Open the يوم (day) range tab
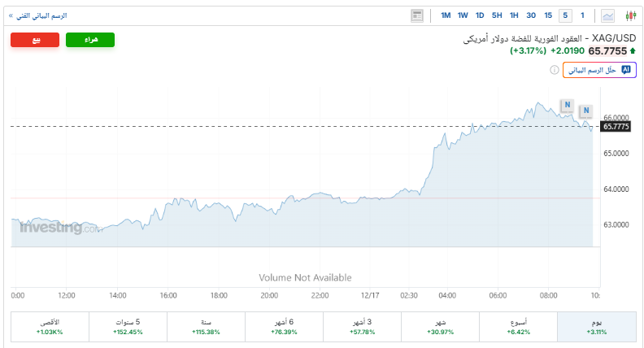 coord(597,327)
